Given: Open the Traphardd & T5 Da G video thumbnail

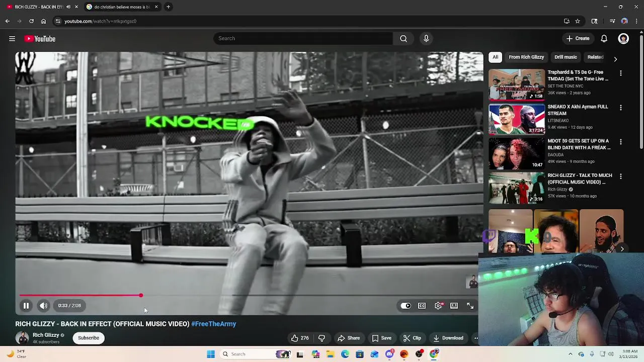Looking at the screenshot, I should click(x=517, y=85).
